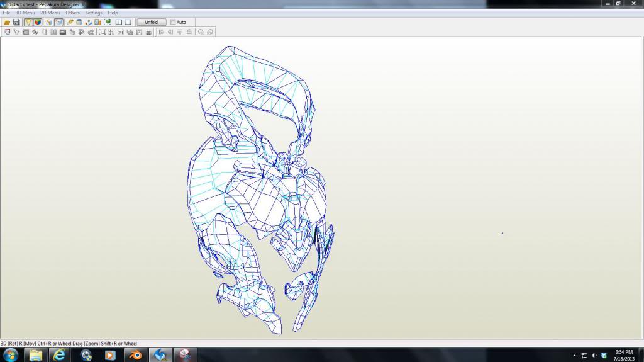
Task: Click the Redo arrow icon
Action: [91, 32]
